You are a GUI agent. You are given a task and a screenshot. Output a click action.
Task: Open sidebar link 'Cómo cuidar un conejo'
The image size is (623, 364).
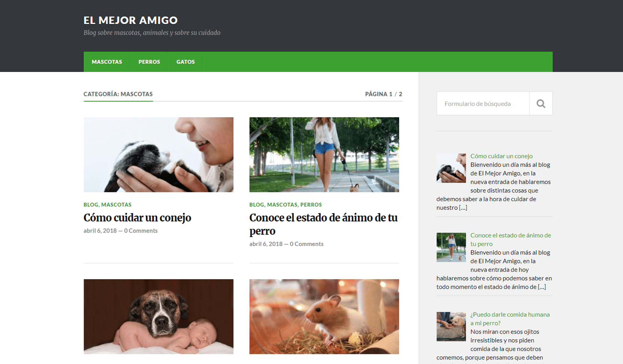(x=501, y=156)
